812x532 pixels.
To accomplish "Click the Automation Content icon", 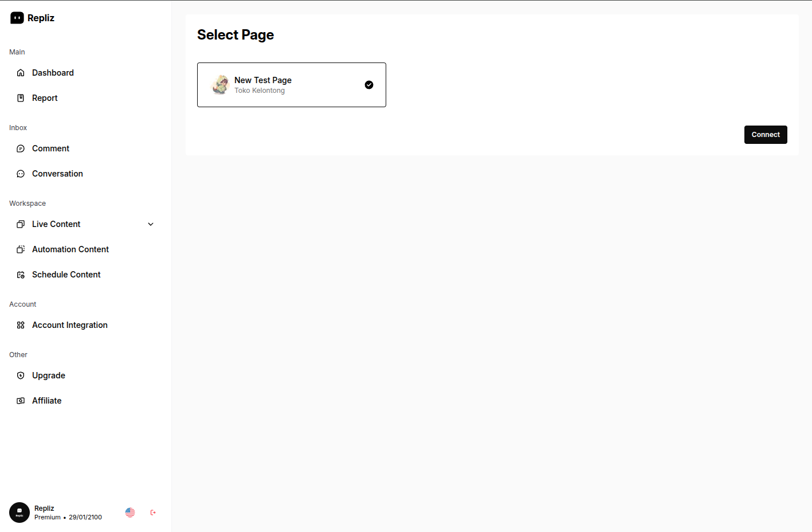I will click(21, 249).
